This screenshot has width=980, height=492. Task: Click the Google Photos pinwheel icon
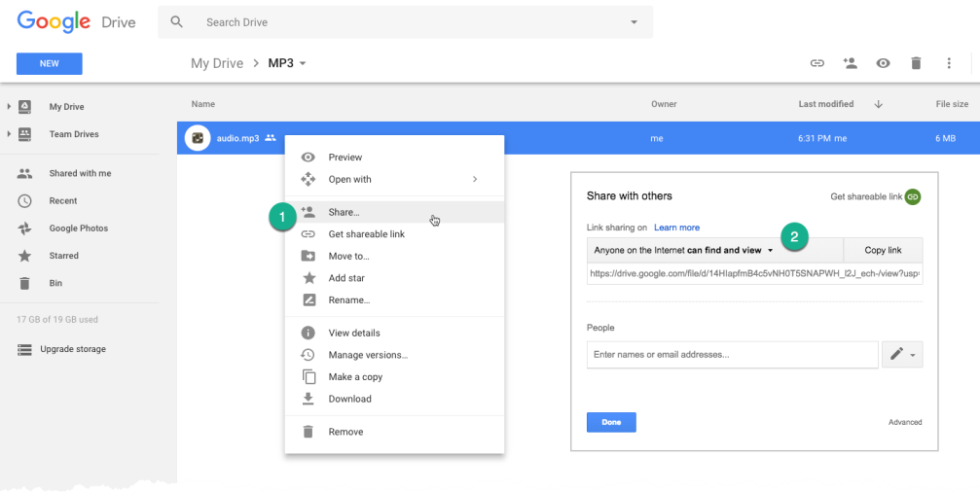tap(24, 228)
